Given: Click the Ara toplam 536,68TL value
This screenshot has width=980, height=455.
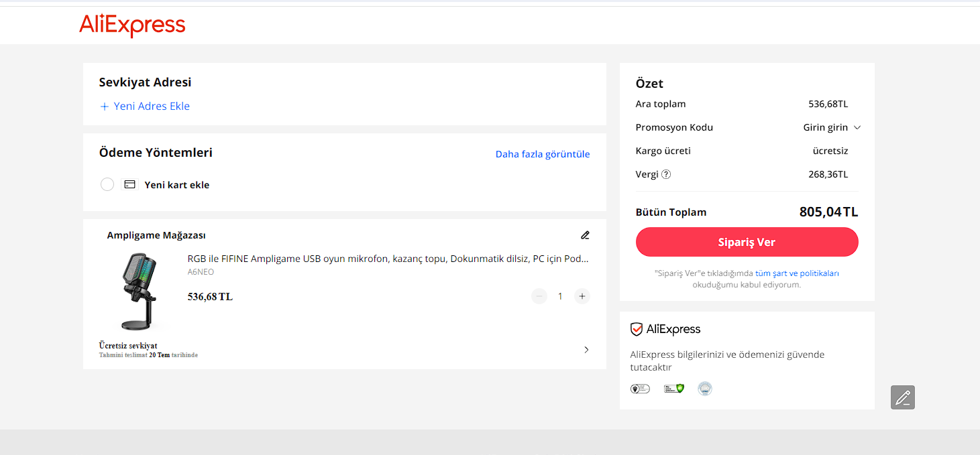Looking at the screenshot, I should [828, 104].
